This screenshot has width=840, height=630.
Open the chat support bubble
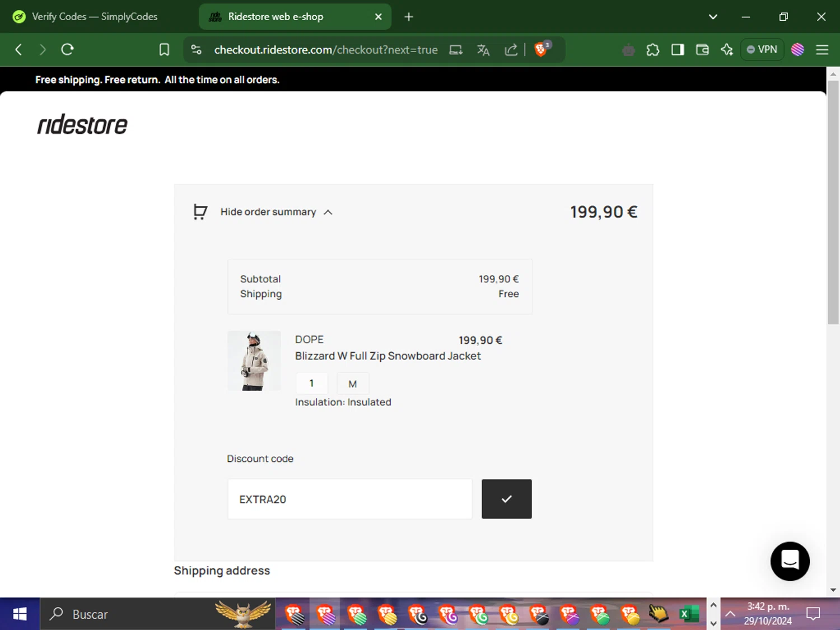pos(790,561)
